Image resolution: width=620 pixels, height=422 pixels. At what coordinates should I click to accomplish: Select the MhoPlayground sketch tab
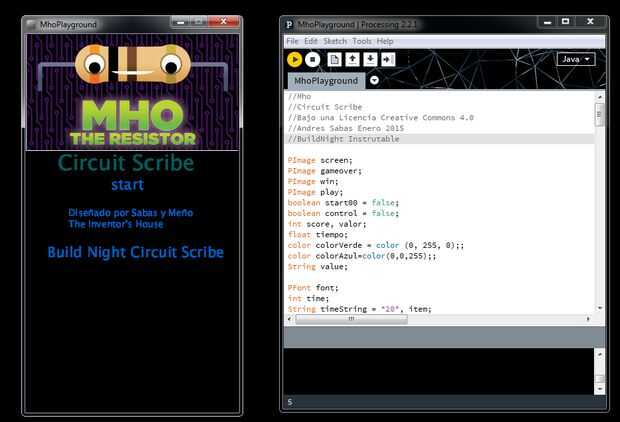click(326, 81)
